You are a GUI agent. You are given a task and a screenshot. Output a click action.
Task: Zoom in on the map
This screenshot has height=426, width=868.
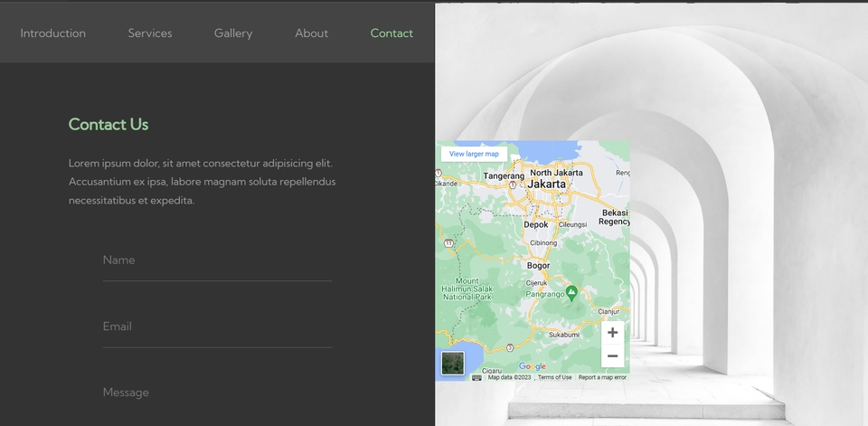612,333
